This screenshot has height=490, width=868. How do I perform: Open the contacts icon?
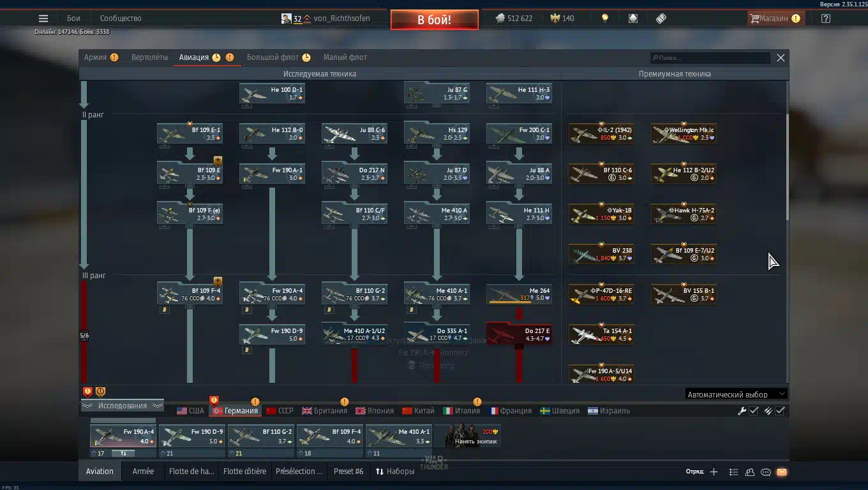click(750, 472)
